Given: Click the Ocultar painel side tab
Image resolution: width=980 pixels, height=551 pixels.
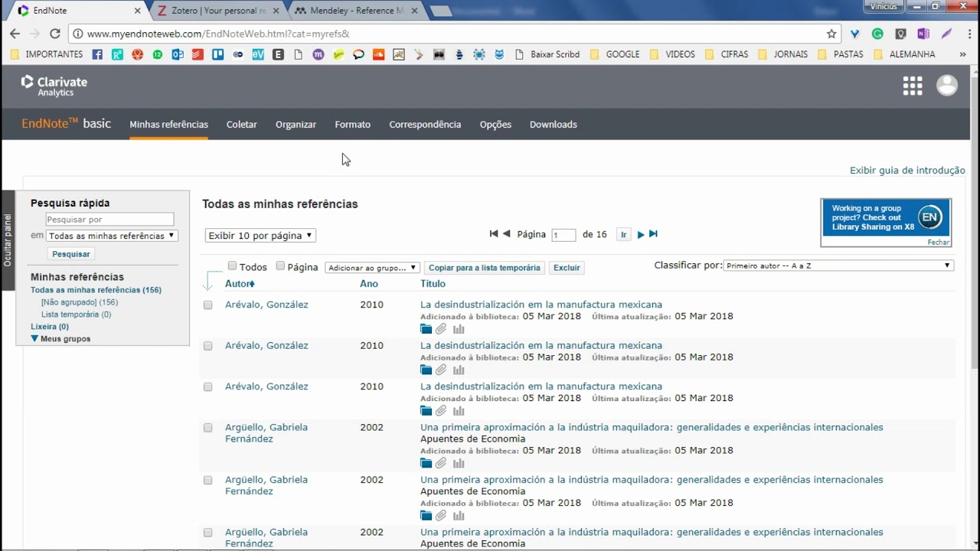Looking at the screenshot, I should pos(8,240).
